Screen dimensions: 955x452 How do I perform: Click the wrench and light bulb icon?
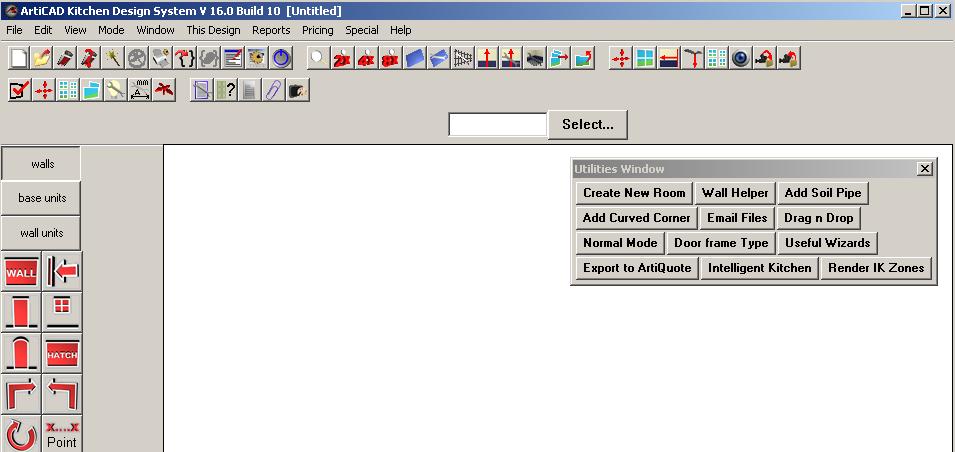coord(115,90)
